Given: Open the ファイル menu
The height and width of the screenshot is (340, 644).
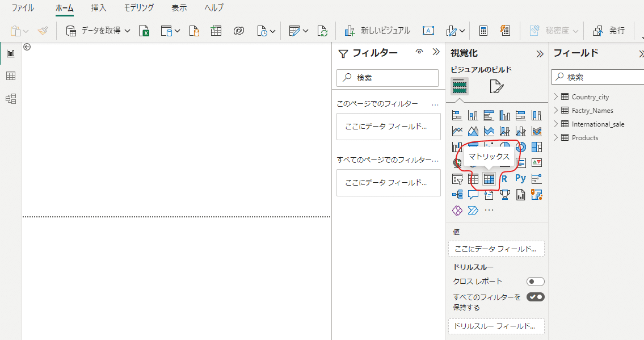Looking at the screenshot, I should 23,8.
